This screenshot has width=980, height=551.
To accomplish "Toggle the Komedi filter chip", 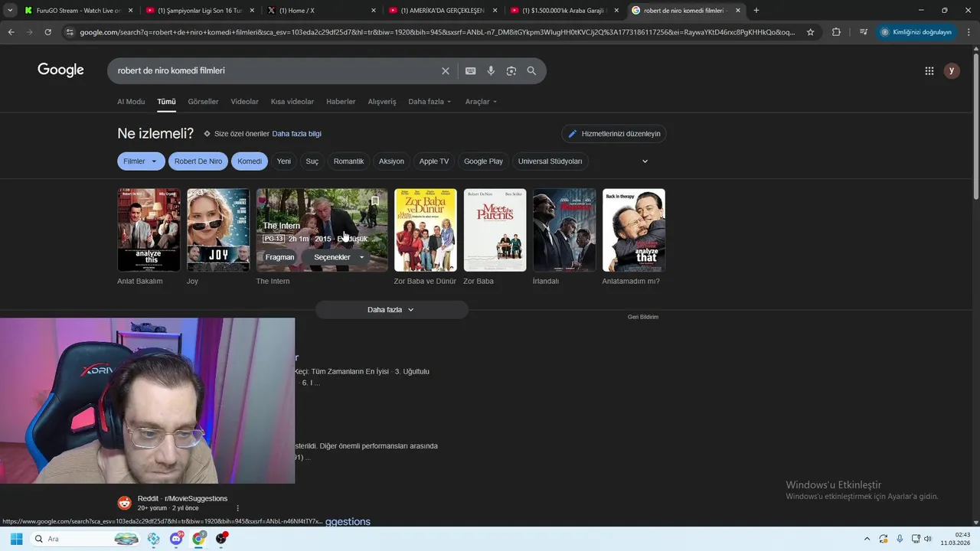I will click(x=250, y=161).
